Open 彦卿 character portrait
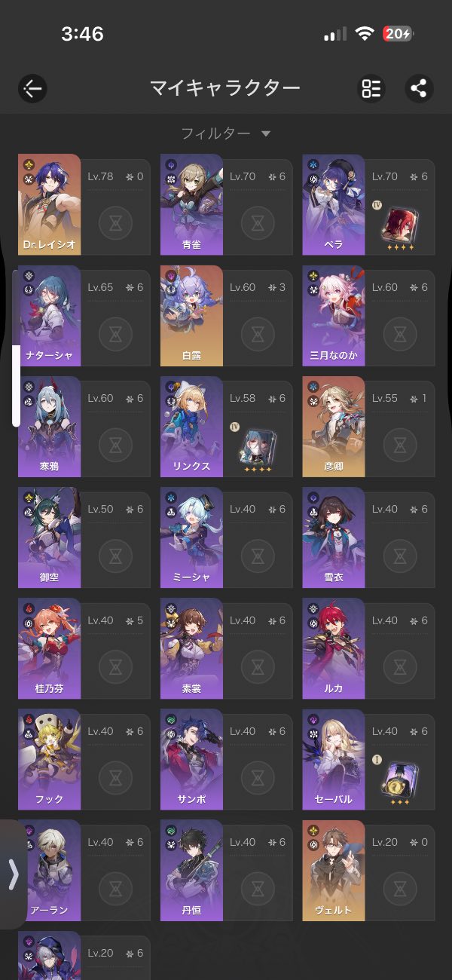This screenshot has width=452, height=980. 334,427
